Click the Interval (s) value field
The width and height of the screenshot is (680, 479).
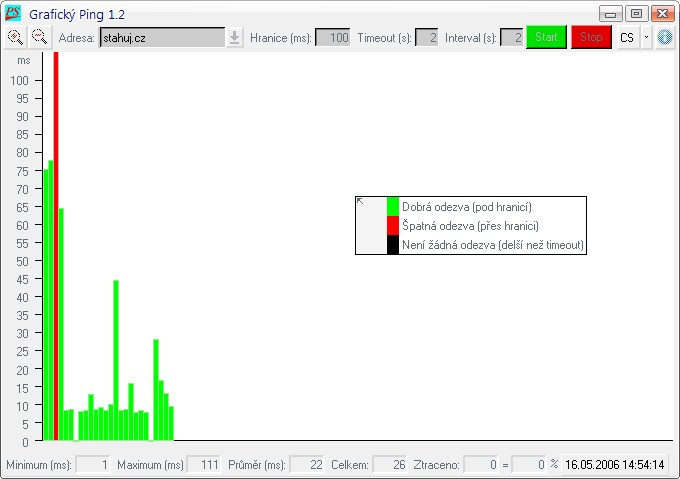511,38
